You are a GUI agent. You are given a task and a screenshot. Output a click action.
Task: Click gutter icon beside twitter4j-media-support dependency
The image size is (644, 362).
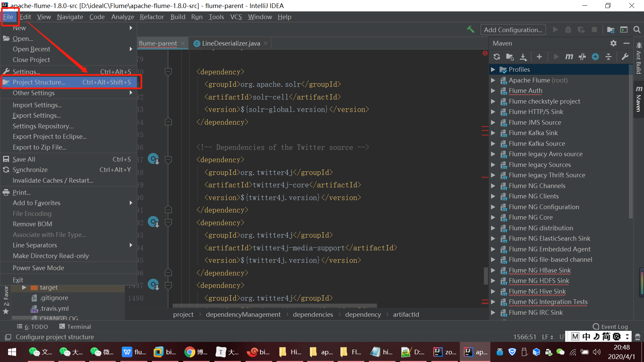[x=154, y=222]
